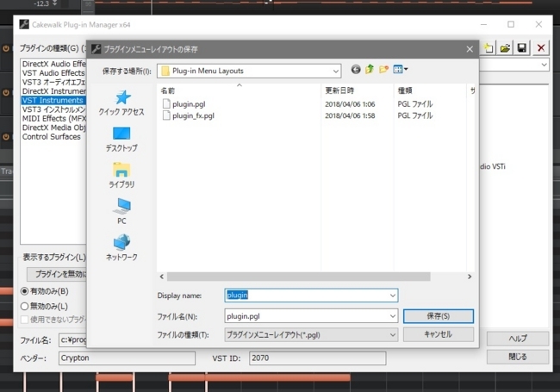The height and width of the screenshot is (392, 560).
Task: Select file plugin_fx.pgl in list
Action: [x=193, y=115]
